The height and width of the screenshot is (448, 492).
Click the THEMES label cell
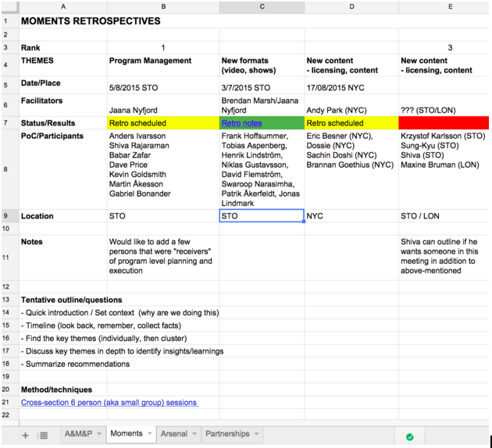[x=63, y=66]
